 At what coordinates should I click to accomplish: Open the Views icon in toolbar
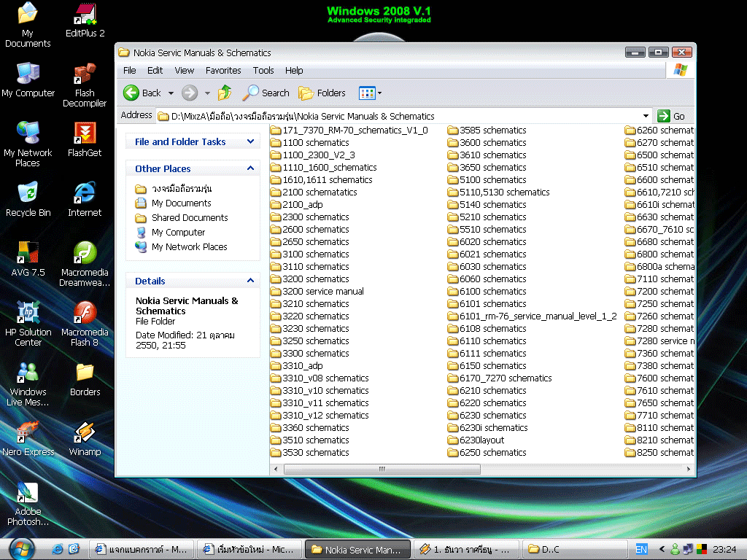(367, 93)
